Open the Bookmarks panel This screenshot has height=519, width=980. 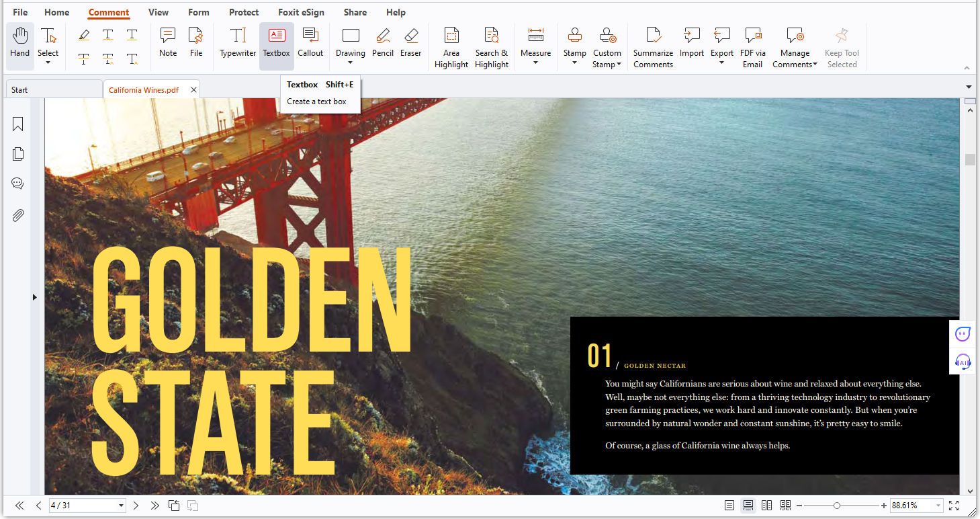pyautogui.click(x=17, y=124)
